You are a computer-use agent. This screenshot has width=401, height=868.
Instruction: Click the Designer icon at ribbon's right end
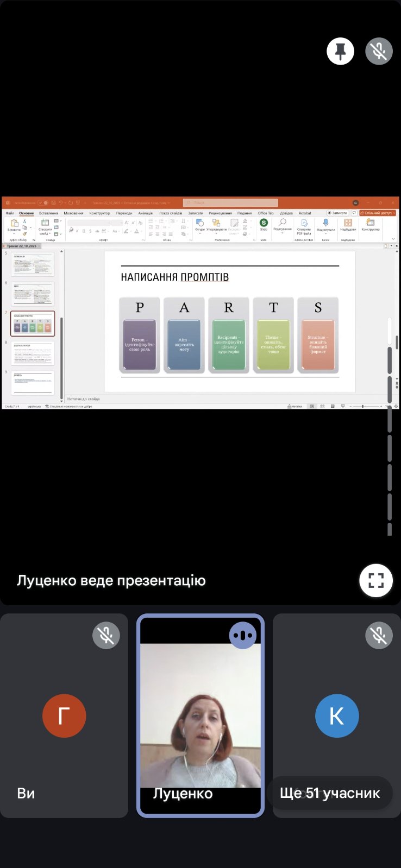pyautogui.click(x=371, y=223)
